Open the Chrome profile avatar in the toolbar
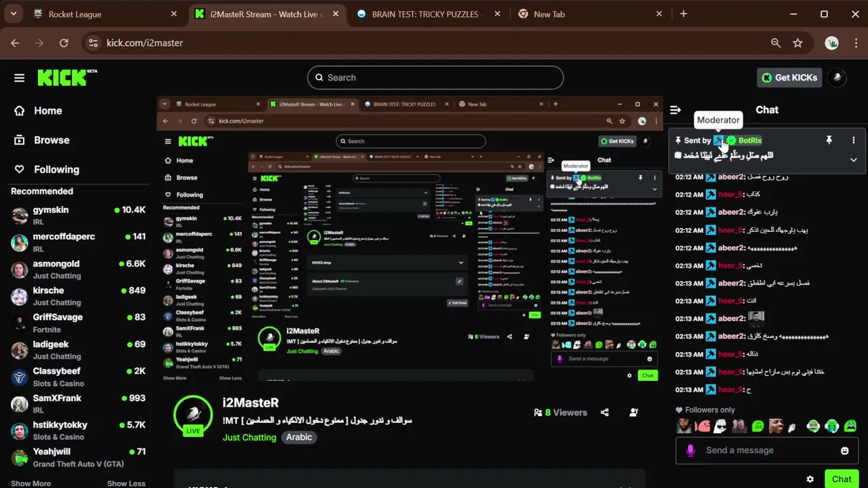868x488 pixels. pos(831,43)
